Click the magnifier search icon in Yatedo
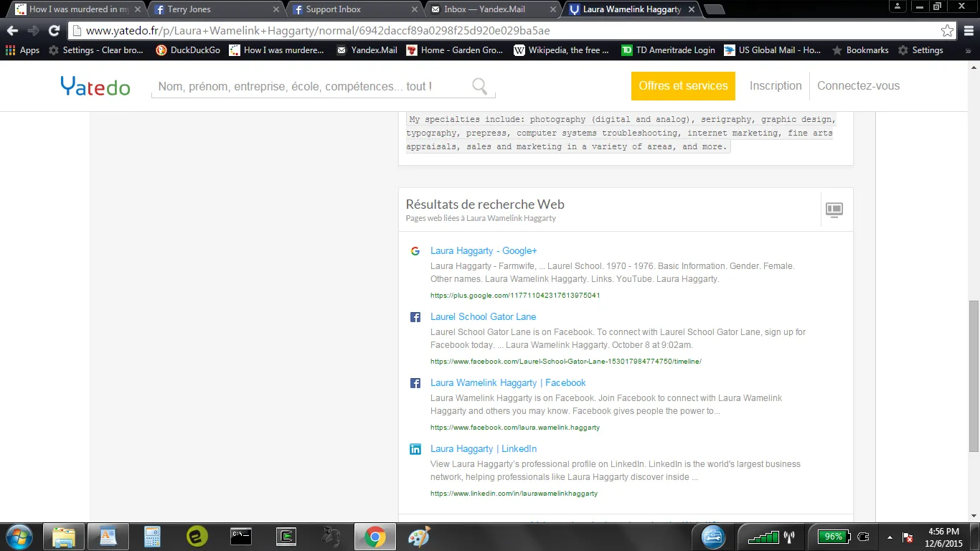The image size is (980, 551). click(480, 86)
